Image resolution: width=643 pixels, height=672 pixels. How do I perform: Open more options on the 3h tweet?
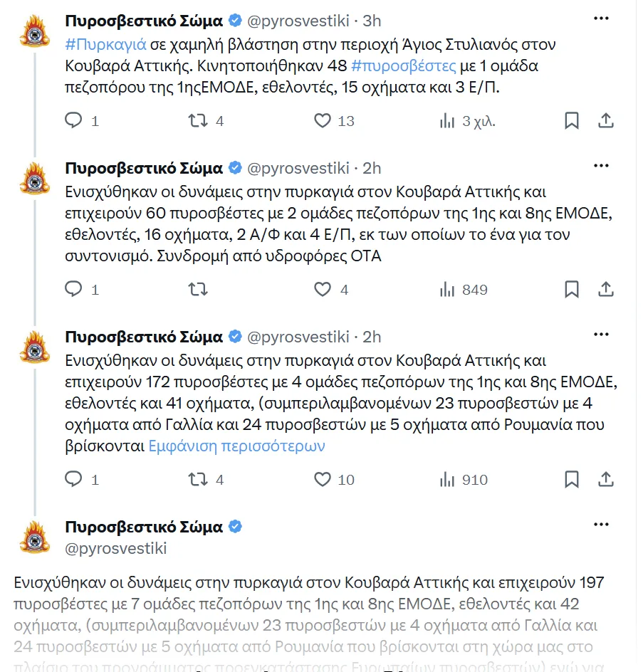pyautogui.click(x=601, y=19)
